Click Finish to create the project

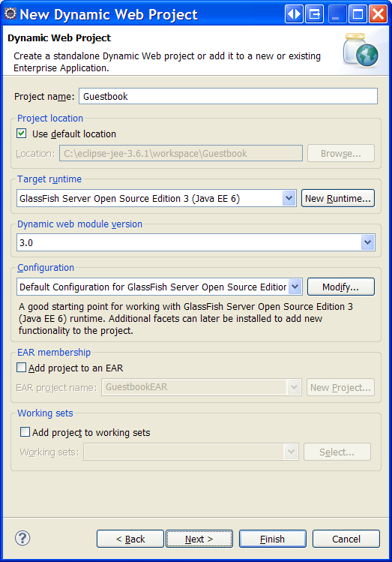273,539
